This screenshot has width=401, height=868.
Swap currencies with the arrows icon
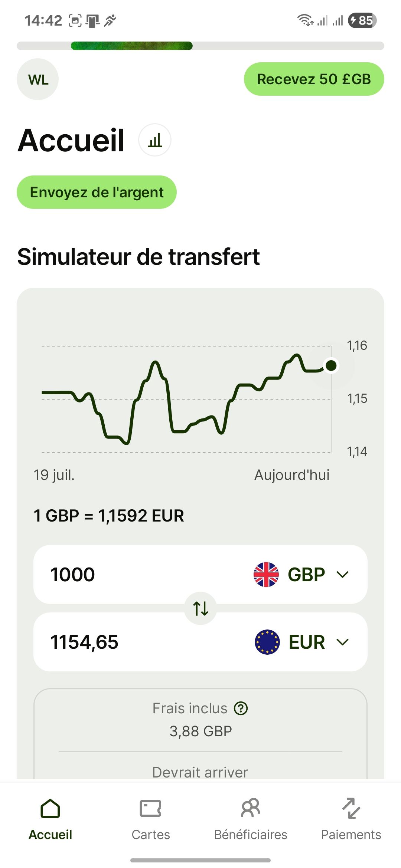click(x=200, y=608)
